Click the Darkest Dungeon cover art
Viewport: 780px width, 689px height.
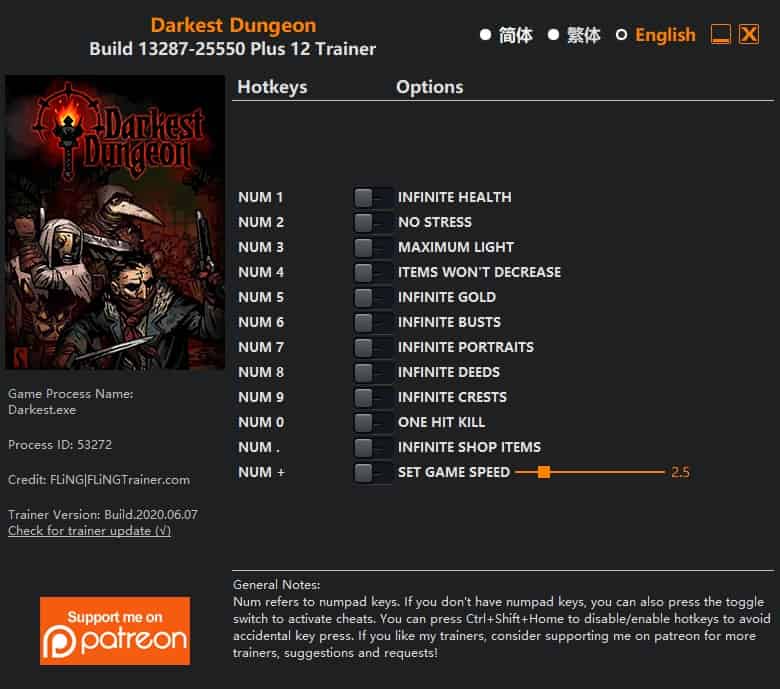click(115, 222)
